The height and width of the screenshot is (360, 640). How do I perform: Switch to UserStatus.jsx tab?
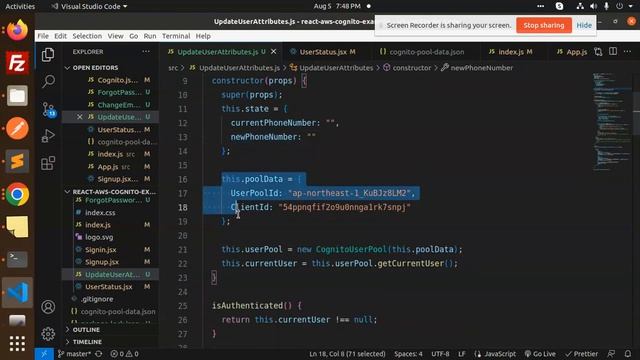(322, 52)
